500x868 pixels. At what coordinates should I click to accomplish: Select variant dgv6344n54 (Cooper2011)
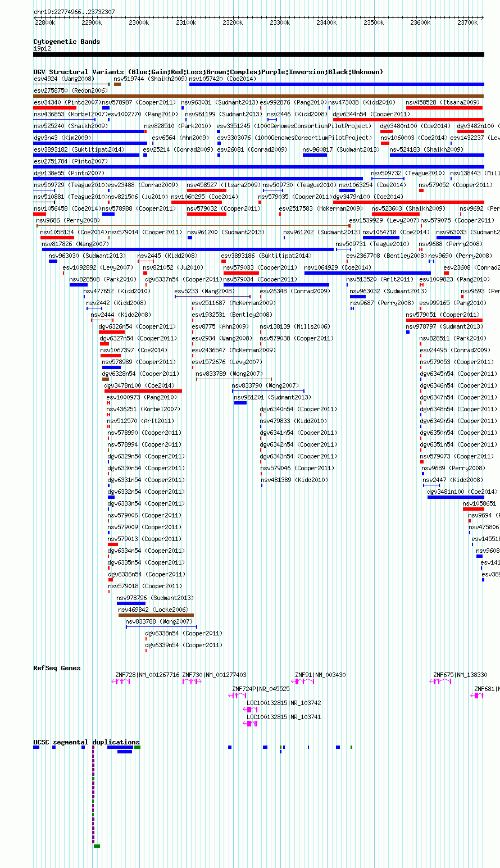click(371, 114)
